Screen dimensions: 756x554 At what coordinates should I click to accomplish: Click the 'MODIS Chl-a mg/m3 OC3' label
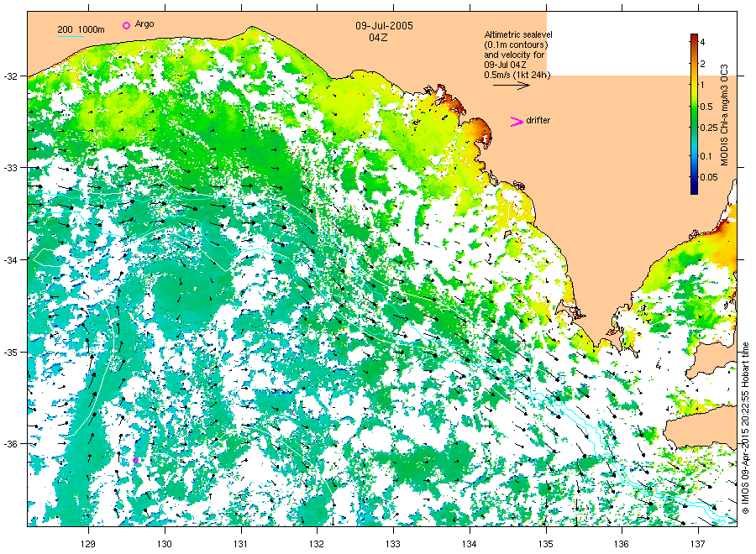click(x=724, y=115)
